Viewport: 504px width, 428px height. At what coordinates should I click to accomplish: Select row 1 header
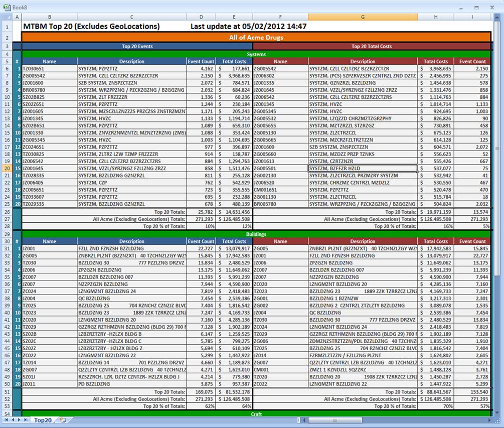(7, 27)
